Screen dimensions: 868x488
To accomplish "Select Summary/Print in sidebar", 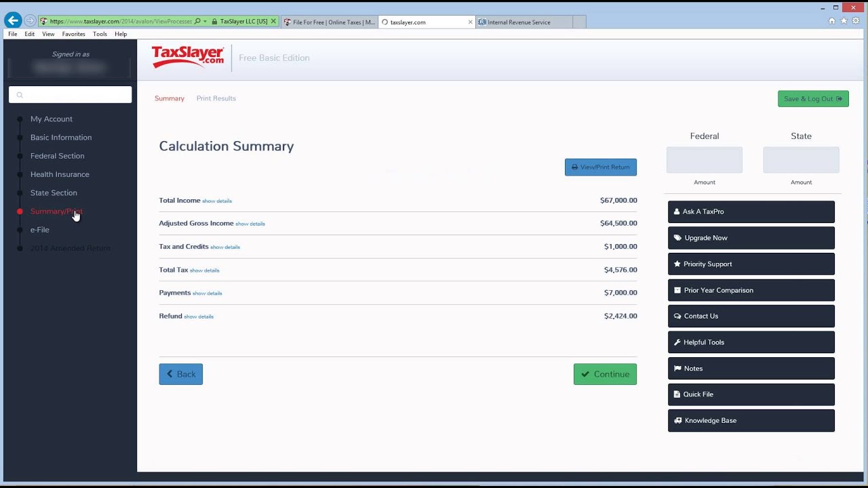I will click(56, 211).
